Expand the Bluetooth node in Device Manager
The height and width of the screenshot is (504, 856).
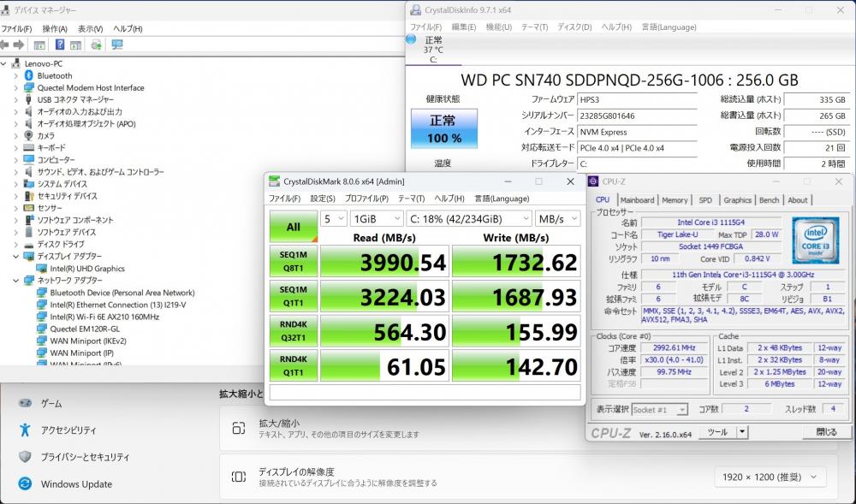[x=15, y=76]
